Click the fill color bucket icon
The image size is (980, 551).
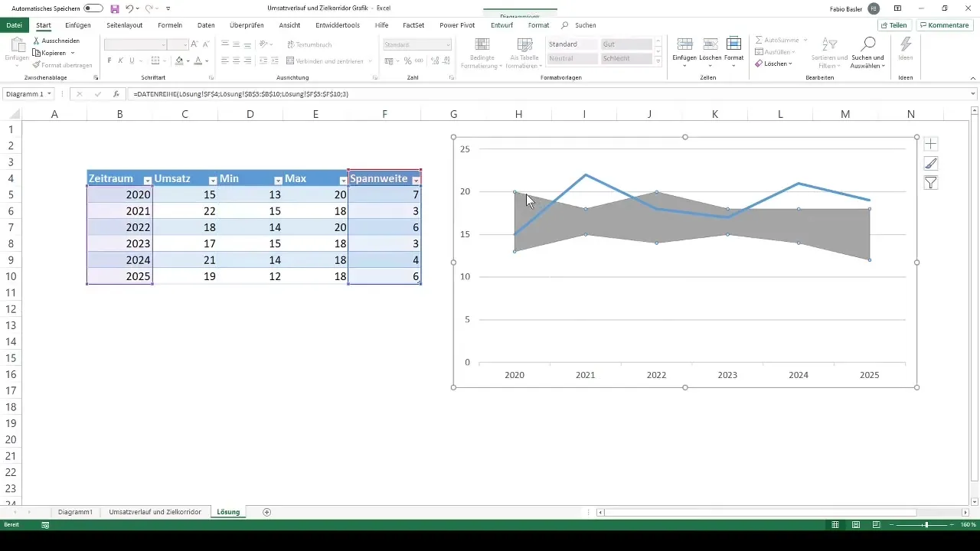tap(179, 61)
